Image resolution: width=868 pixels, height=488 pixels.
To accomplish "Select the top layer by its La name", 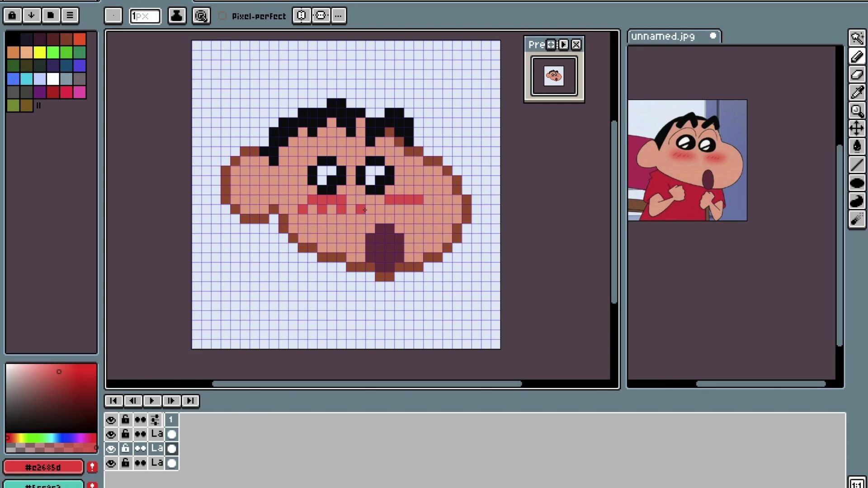I will [157, 434].
